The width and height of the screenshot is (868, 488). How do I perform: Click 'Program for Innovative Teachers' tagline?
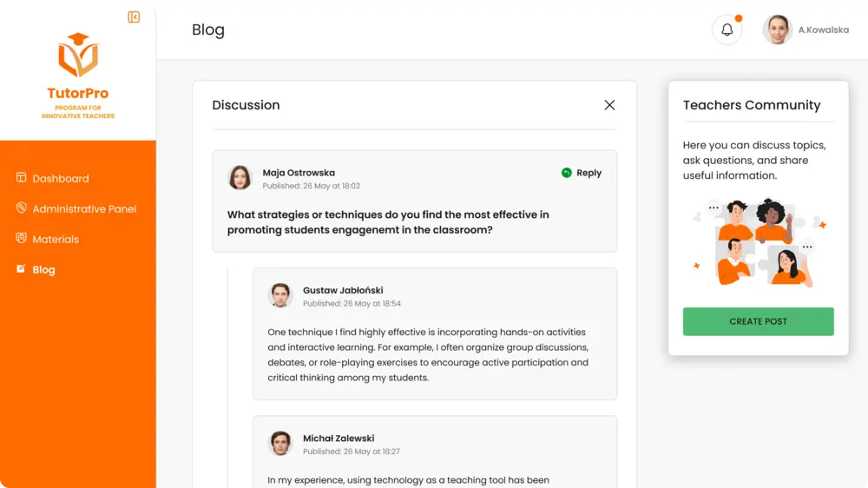[78, 112]
